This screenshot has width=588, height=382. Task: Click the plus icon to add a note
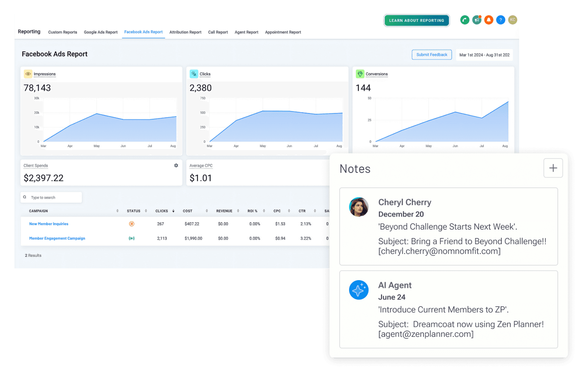pos(553,168)
